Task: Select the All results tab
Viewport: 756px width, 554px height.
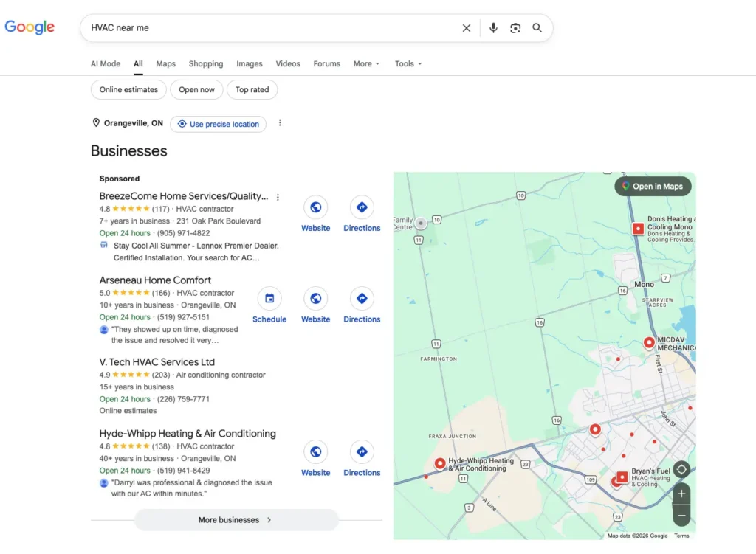Action: (138, 63)
